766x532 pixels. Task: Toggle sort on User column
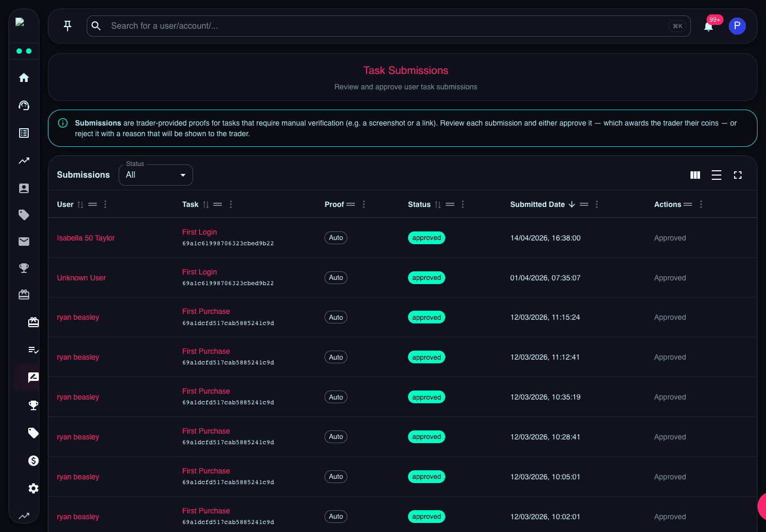(80, 204)
